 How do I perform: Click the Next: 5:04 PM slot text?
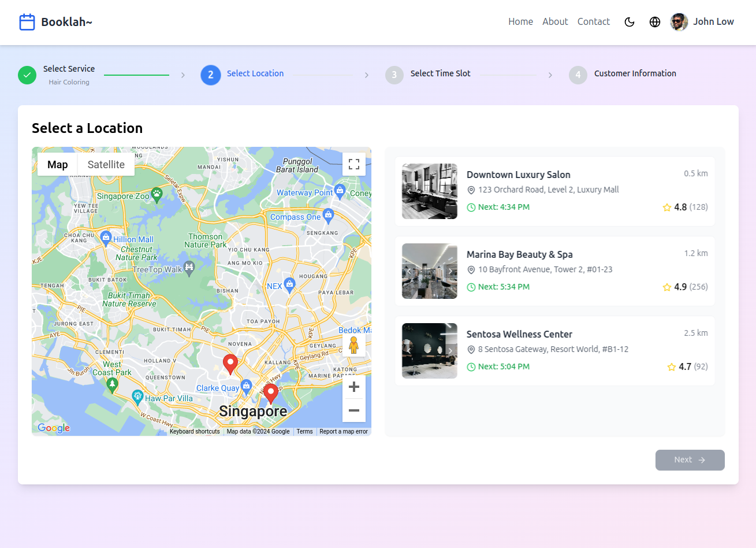(x=504, y=366)
